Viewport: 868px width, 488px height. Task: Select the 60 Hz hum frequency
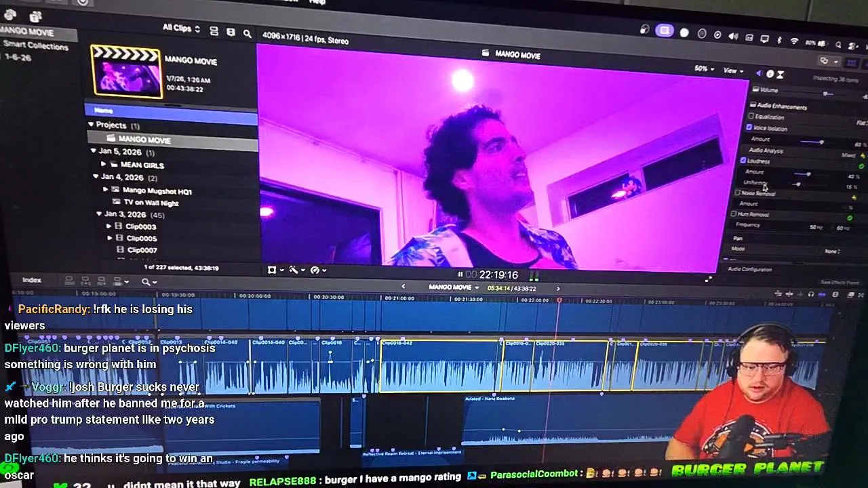coord(843,228)
